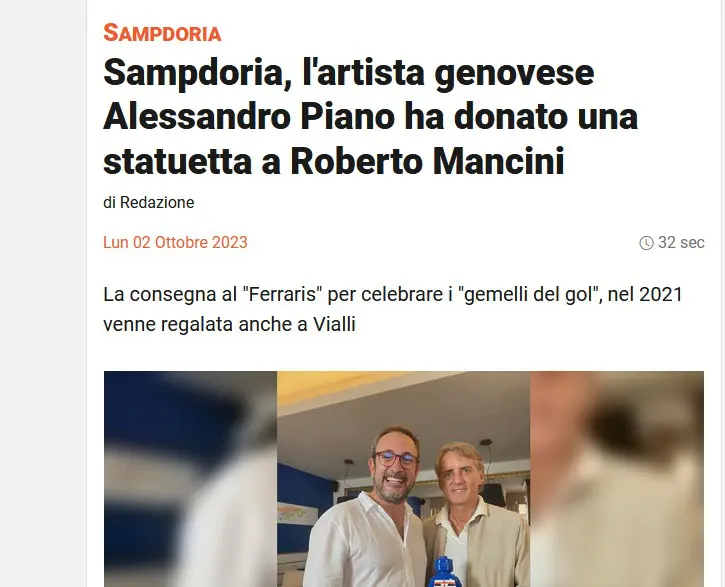The width and height of the screenshot is (725, 587).
Task: Click 'Roberto Mancini' in the headline
Action: (427, 161)
